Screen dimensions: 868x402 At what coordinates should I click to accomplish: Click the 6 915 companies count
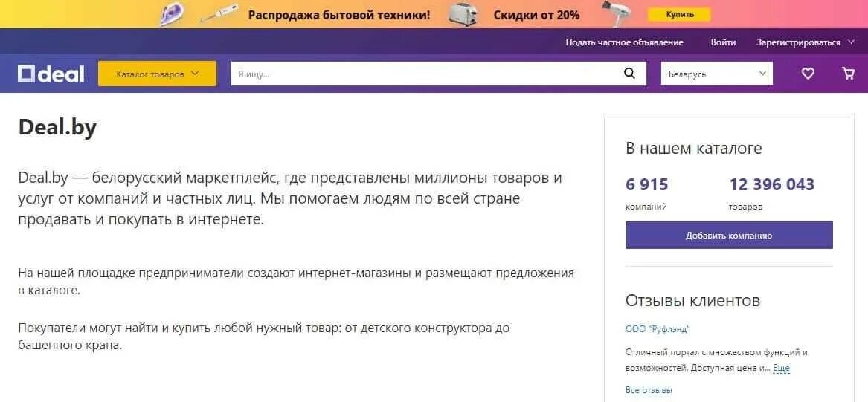click(646, 184)
